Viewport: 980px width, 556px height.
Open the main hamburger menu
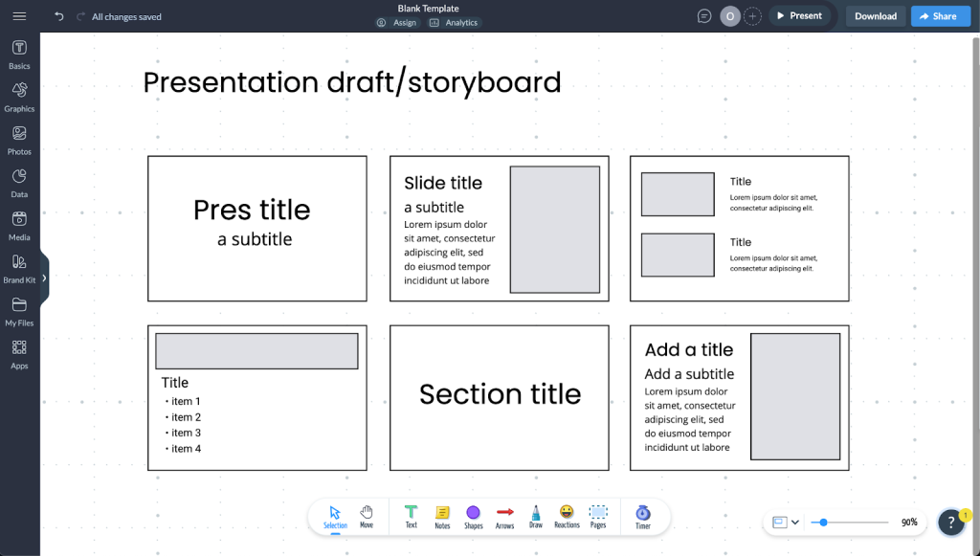tap(19, 14)
